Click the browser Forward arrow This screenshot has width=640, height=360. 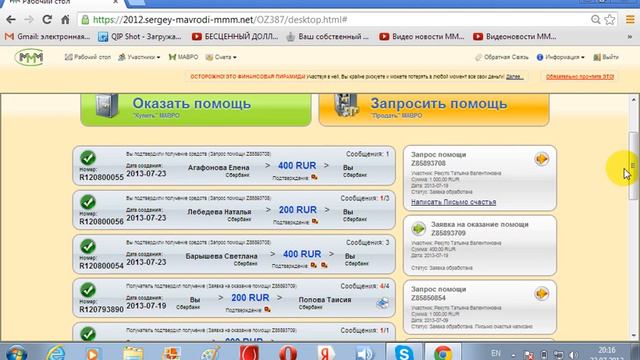point(29,19)
